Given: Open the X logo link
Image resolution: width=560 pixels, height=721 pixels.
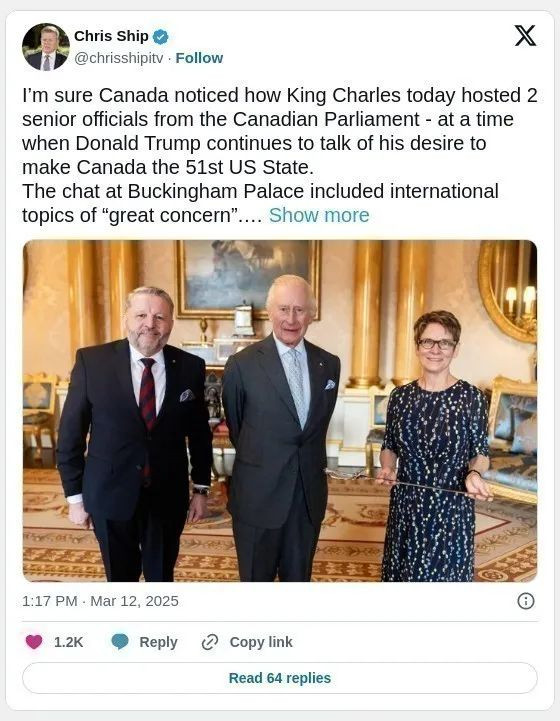Looking at the screenshot, I should point(525,36).
